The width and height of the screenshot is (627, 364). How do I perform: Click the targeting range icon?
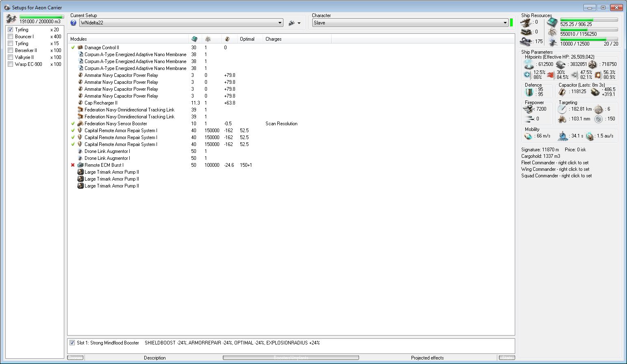[x=562, y=109]
